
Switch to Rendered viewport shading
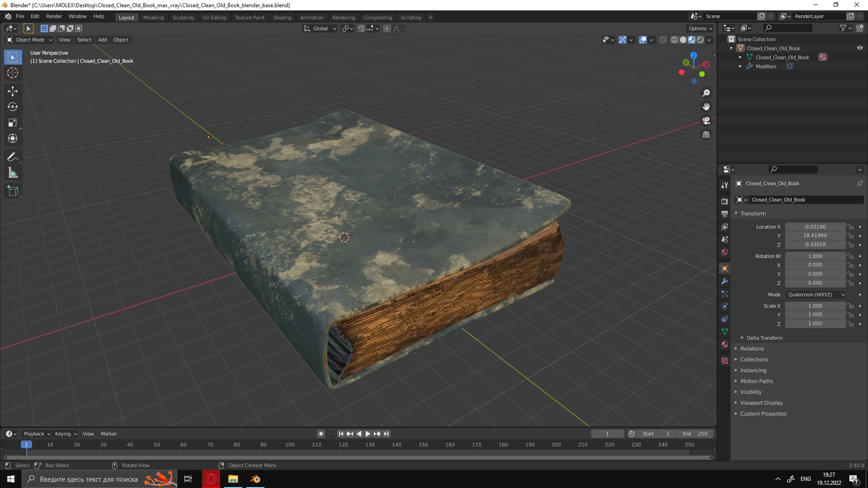pyautogui.click(x=700, y=40)
